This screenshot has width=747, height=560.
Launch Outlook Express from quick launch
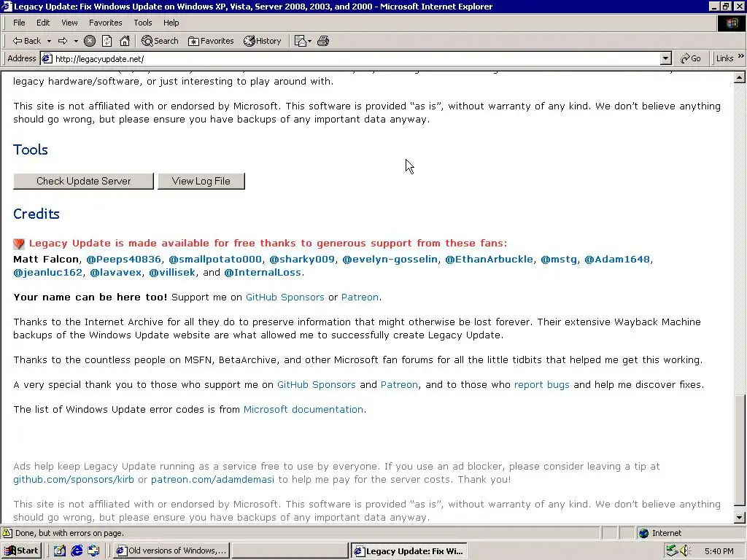point(94,551)
